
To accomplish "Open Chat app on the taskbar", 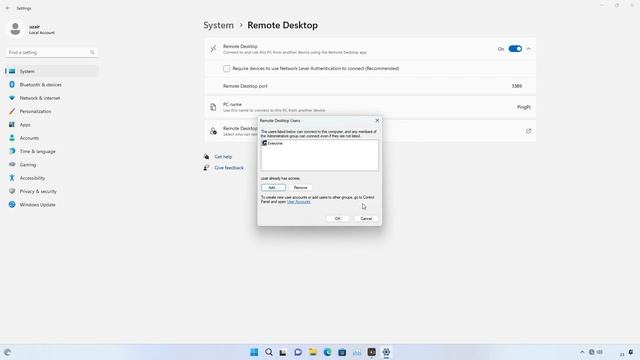I will [298, 352].
